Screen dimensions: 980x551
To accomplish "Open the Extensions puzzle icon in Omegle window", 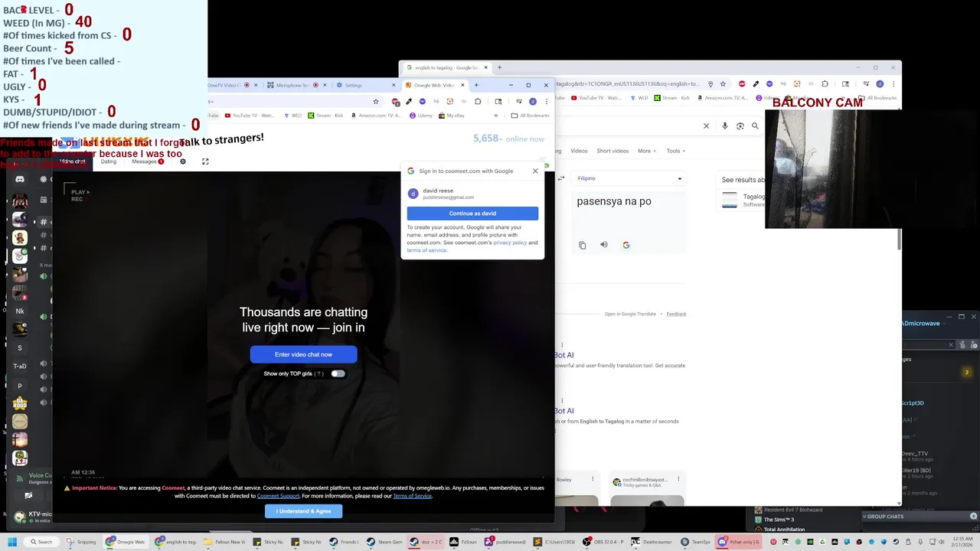I will [478, 101].
